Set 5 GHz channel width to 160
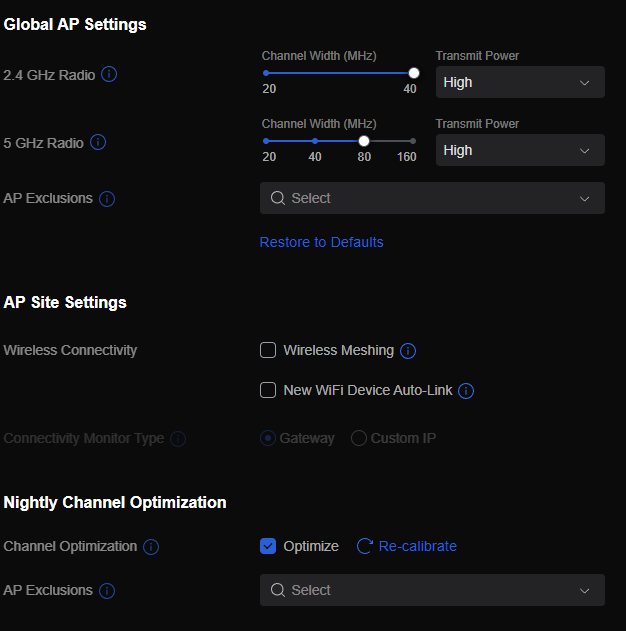Image resolution: width=626 pixels, height=631 pixels. click(413, 141)
